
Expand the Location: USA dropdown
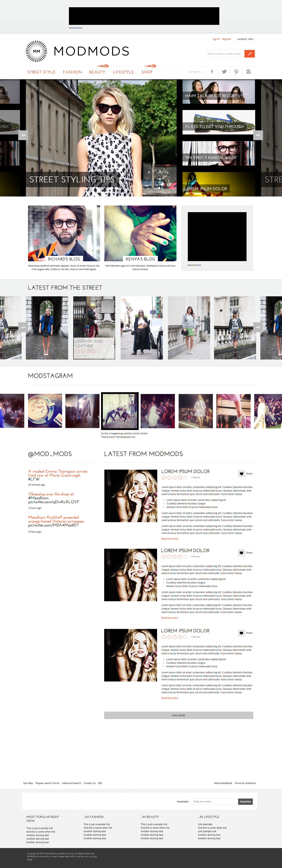(246, 39)
